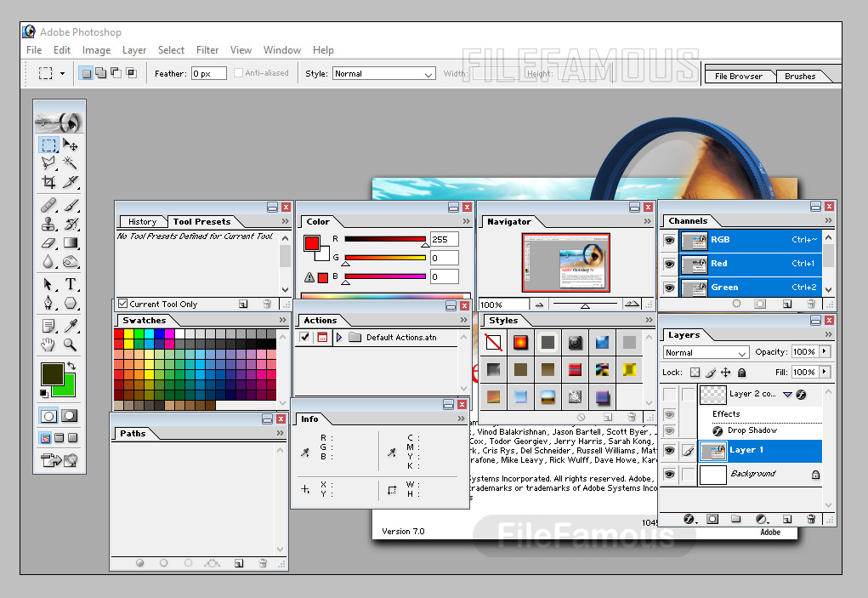Viewport: 868px width, 598px height.
Task: Select the Notes tool
Action: (48, 326)
